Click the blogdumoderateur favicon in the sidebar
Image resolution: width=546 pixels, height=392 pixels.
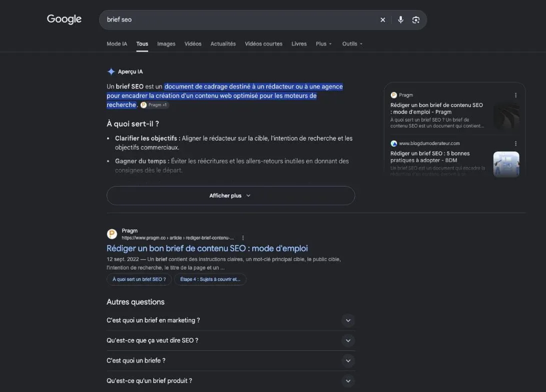click(x=394, y=143)
